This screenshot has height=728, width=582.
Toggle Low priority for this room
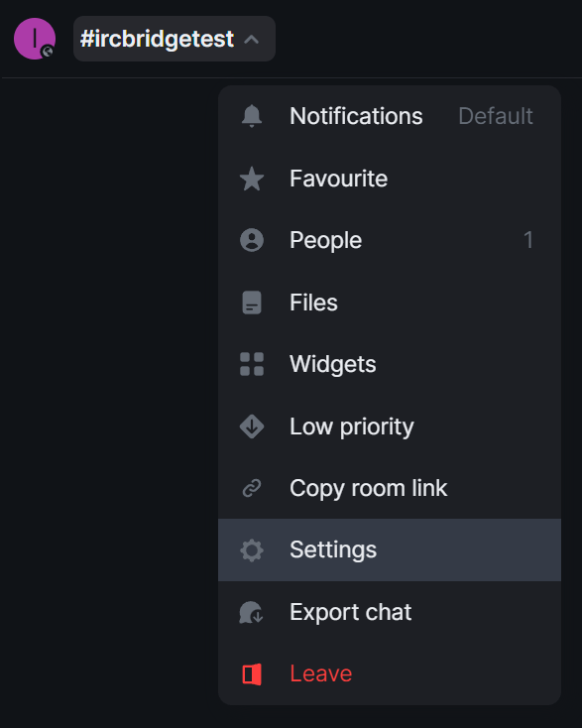coord(390,426)
